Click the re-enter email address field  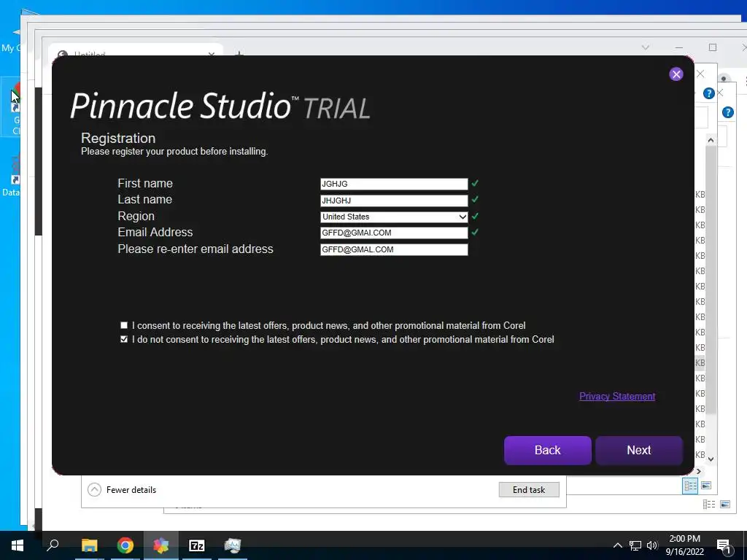(394, 249)
